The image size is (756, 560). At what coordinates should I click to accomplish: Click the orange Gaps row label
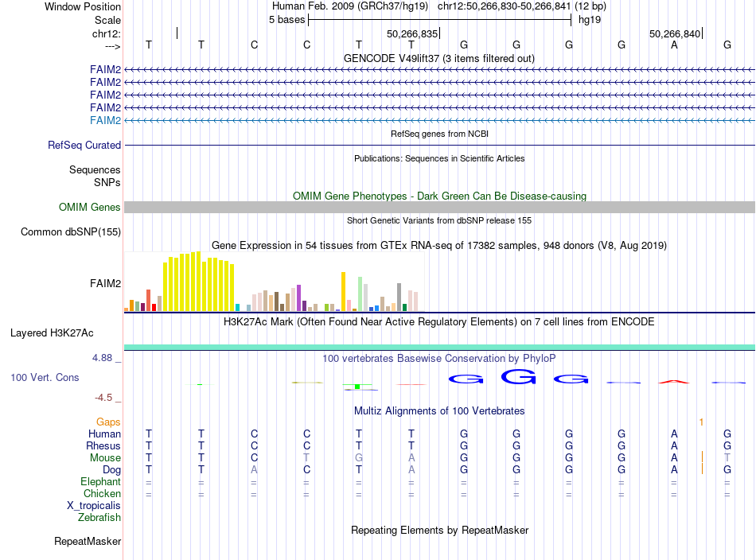tap(108, 422)
